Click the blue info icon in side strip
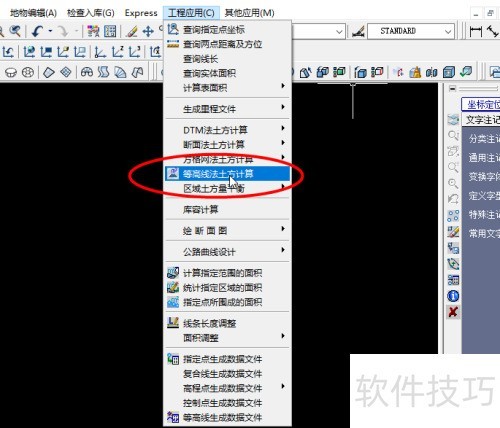Screen dimensions: 500x428 pos(453,296)
